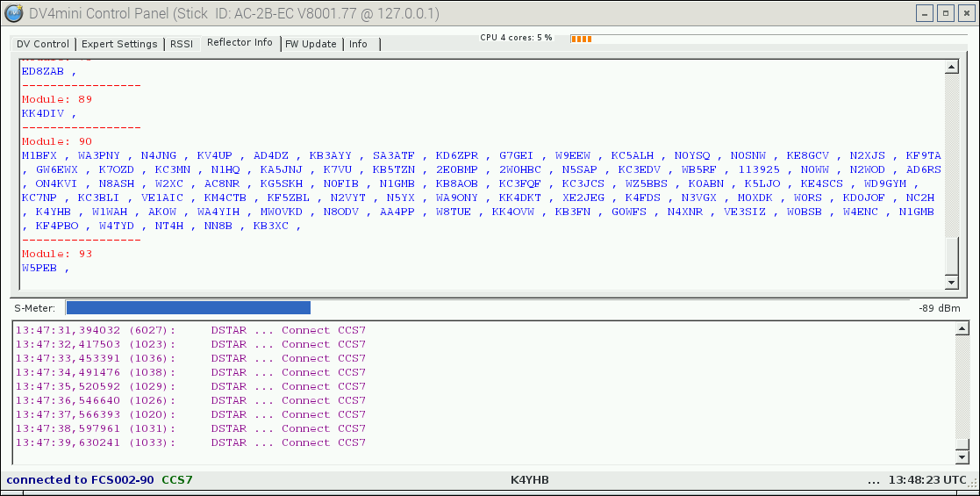Switch to the Expert Settings tab
Screen dimensions: 980x496
pos(119,44)
